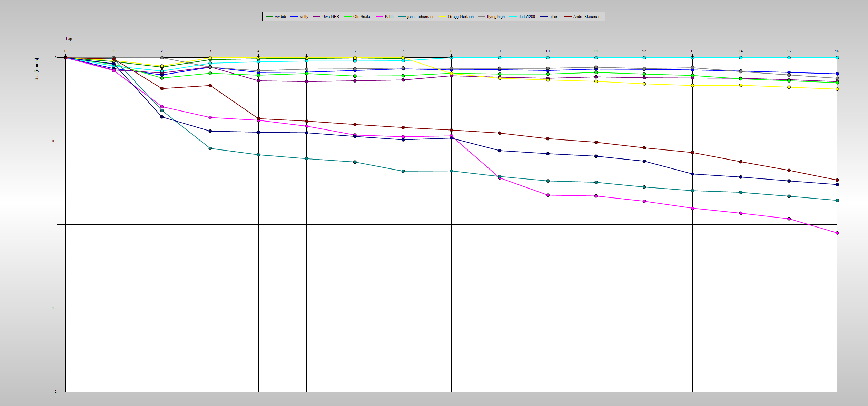Select Andre Klasener's maroon point at lap 16
Viewport: 868px width, 406px height.
click(x=837, y=180)
